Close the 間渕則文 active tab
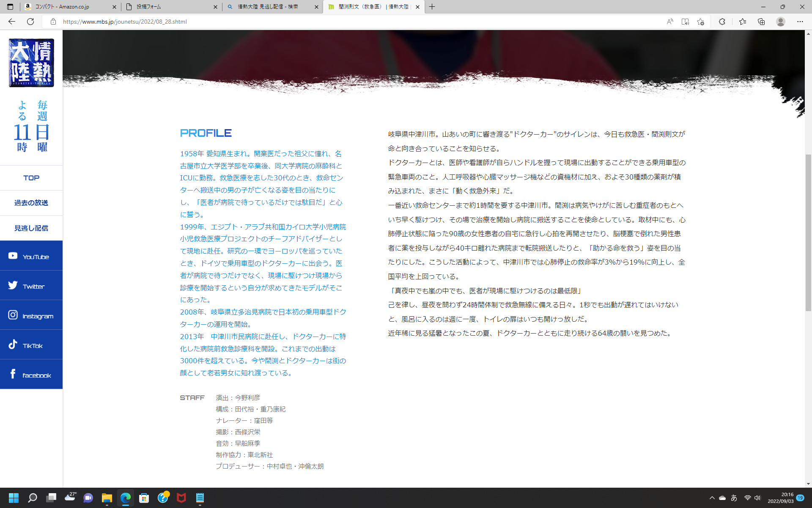This screenshot has width=812, height=508. point(417,7)
